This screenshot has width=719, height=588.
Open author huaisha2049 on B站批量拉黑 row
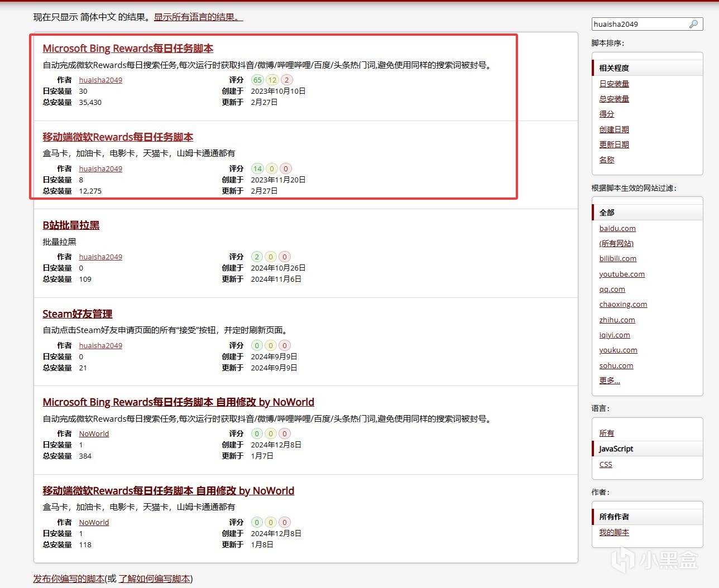point(100,257)
